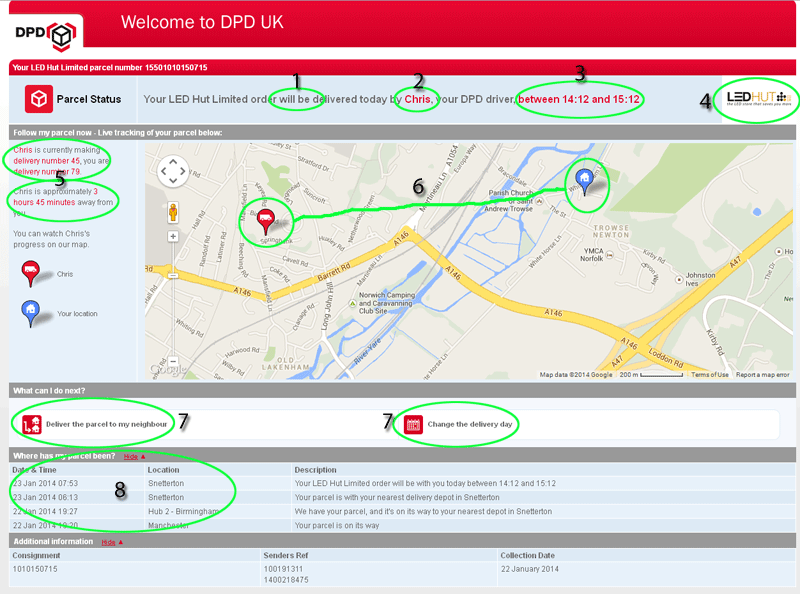Click the delivery number 45 progress text
This screenshot has height=594, width=800.
tap(46, 161)
